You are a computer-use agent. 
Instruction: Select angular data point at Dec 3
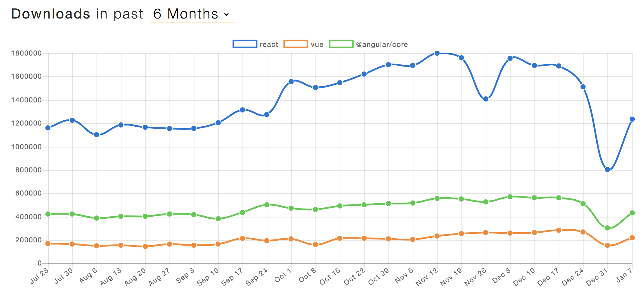(510, 197)
